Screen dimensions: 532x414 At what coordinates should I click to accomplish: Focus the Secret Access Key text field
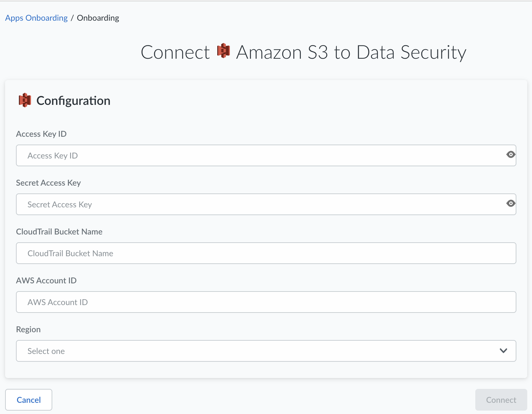coord(258,205)
